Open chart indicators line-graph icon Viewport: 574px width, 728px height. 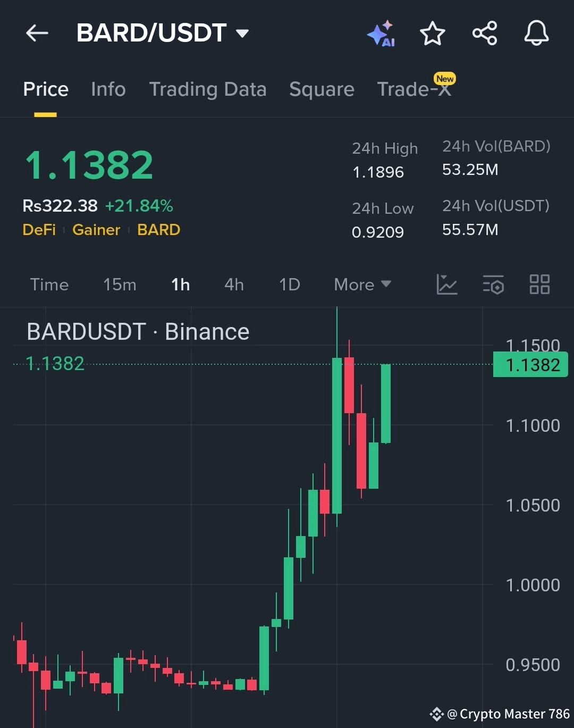pos(446,284)
